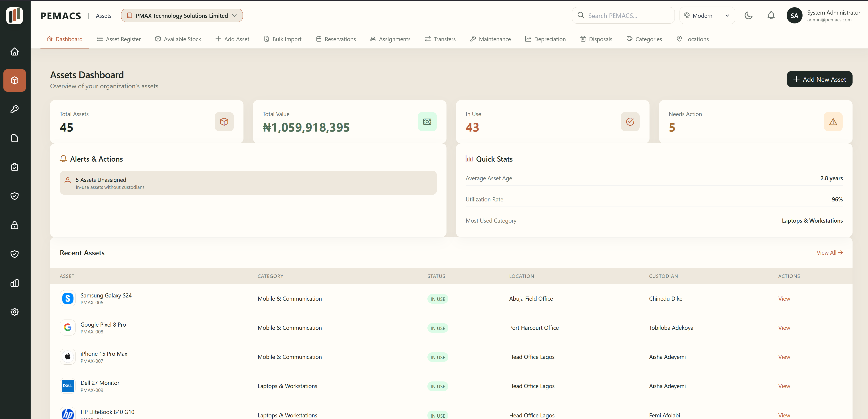Screen dimensions: 868x419
Task: Click the Total Value banknote icon
Action: point(427,122)
